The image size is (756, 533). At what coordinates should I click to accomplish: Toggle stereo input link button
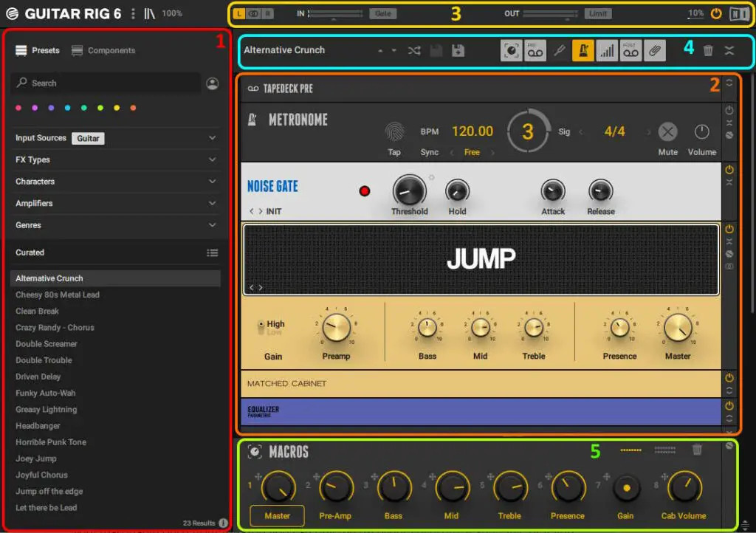[253, 13]
